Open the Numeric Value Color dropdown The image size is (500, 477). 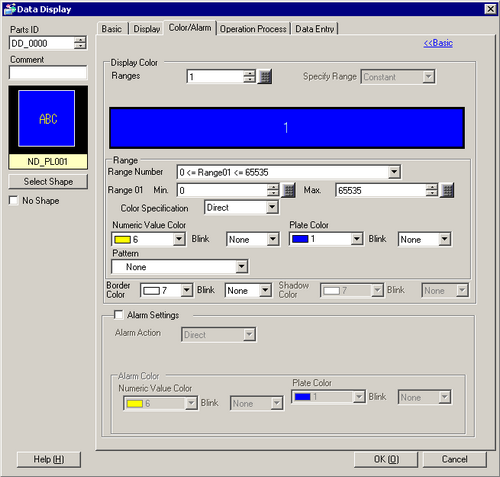coord(179,239)
